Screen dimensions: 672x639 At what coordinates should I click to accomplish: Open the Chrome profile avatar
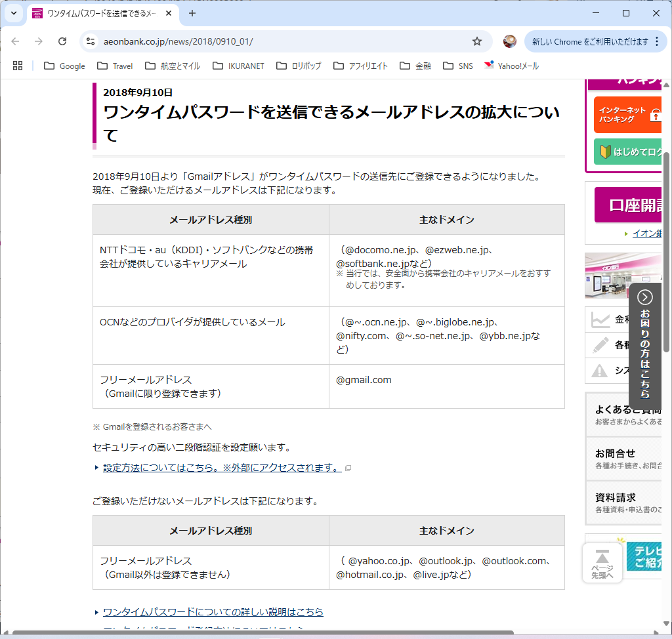pyautogui.click(x=510, y=41)
